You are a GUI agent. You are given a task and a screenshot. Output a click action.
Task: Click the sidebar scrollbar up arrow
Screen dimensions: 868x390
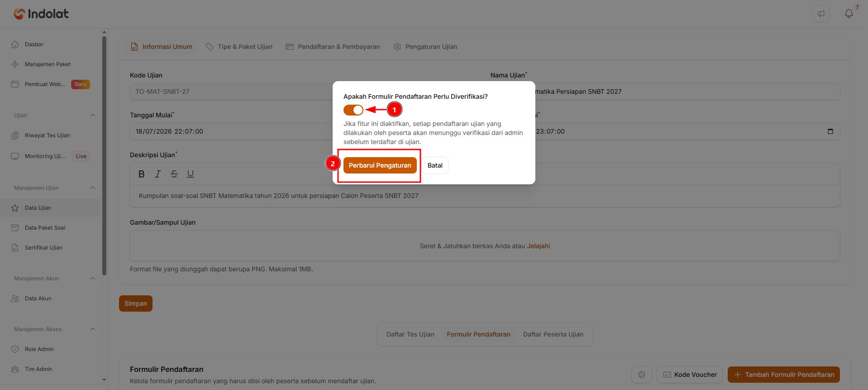coord(104,32)
